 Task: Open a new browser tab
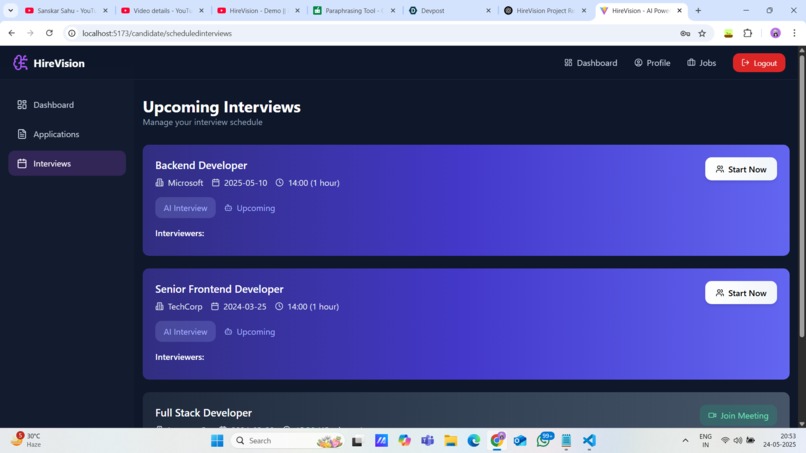698,10
